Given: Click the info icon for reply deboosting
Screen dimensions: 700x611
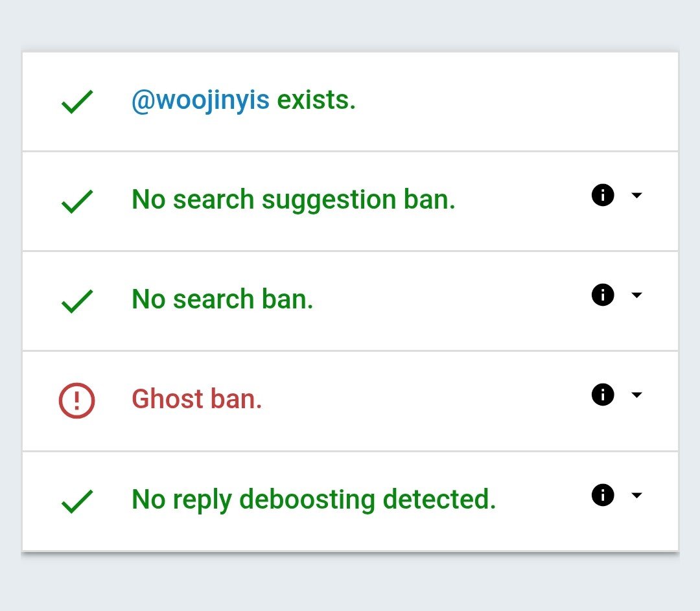Looking at the screenshot, I should click(x=603, y=495).
